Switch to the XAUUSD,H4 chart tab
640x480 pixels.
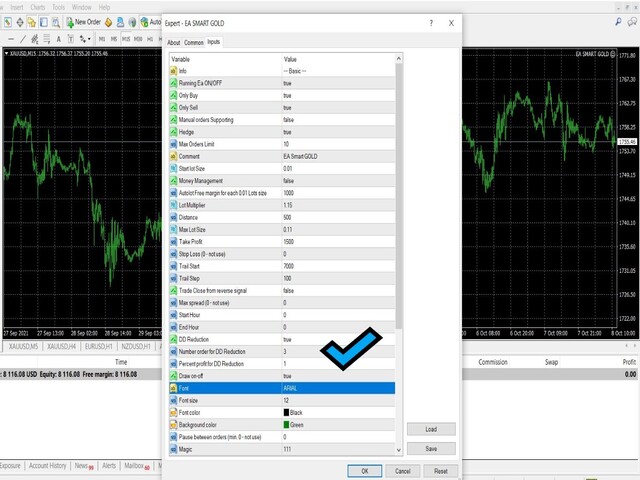pos(61,347)
